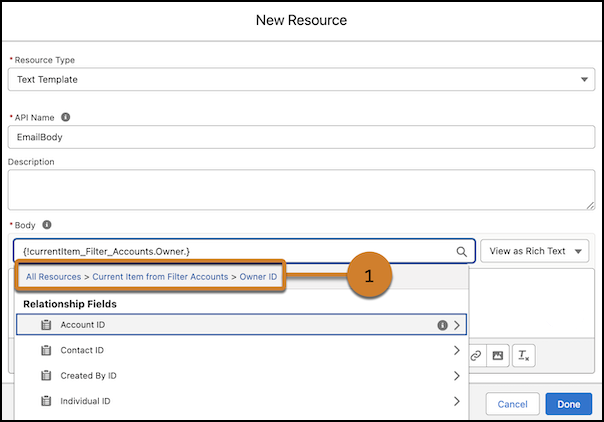Select Individual ID relationship field
604x422 pixels.
pyautogui.click(x=242, y=401)
